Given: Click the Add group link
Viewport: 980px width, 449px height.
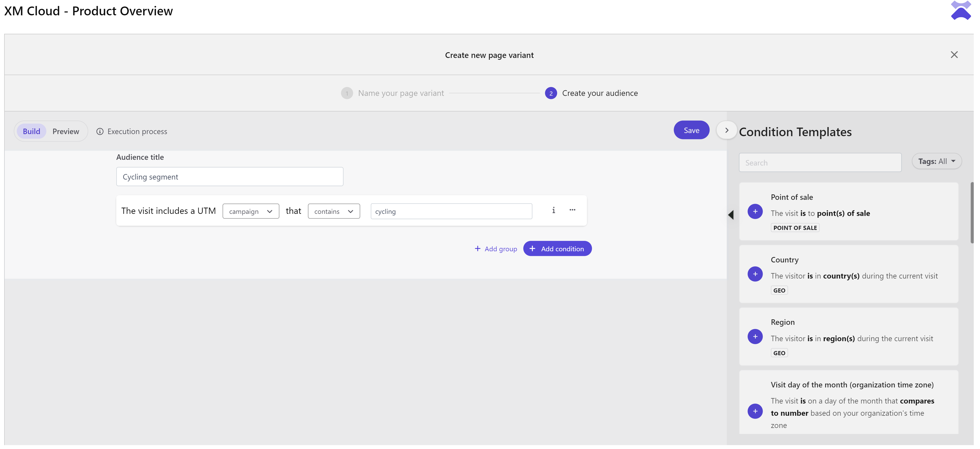Looking at the screenshot, I should click(496, 249).
